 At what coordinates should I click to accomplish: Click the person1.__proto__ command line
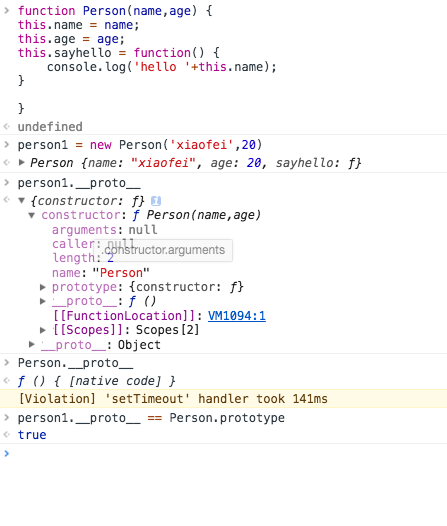pos(79,183)
